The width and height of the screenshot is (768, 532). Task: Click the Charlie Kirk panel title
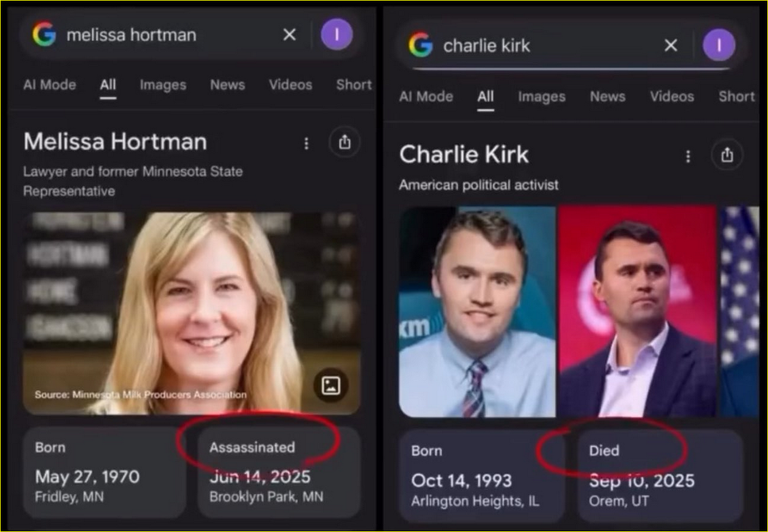tap(464, 154)
